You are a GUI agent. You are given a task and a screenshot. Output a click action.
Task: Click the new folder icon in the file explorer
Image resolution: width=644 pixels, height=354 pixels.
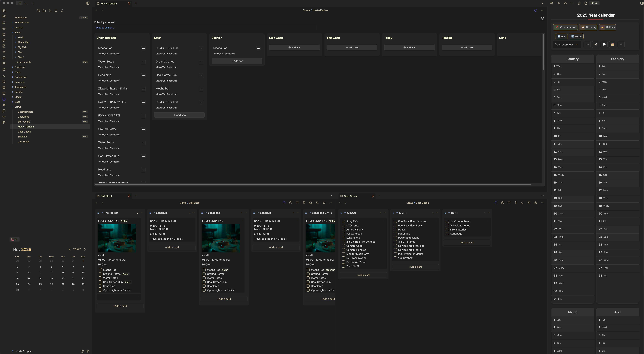[44, 11]
